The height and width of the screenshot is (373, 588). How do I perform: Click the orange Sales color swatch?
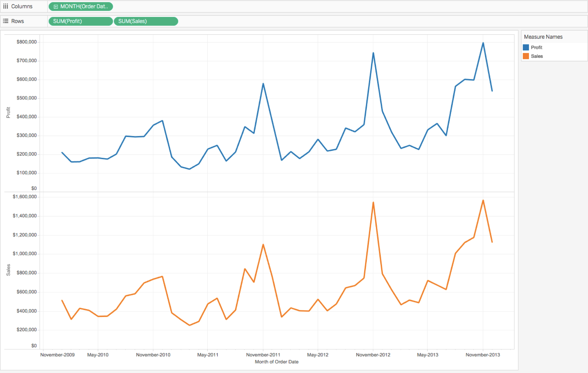tap(526, 56)
